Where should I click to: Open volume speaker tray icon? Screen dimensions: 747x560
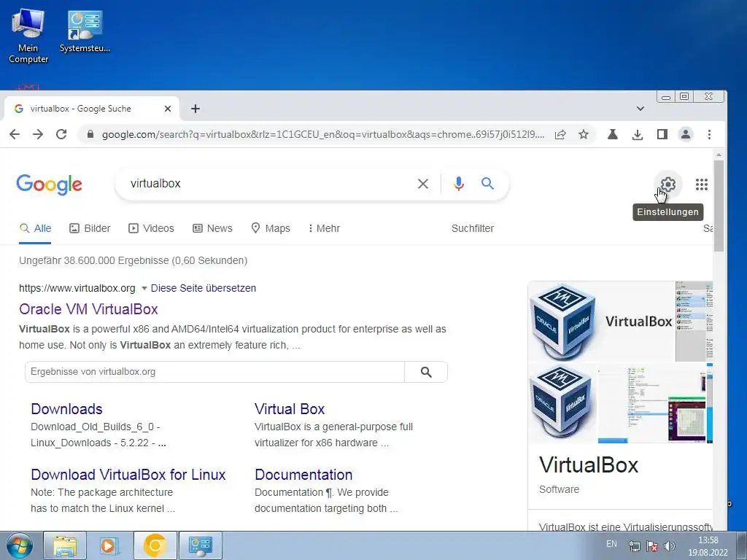click(x=670, y=545)
